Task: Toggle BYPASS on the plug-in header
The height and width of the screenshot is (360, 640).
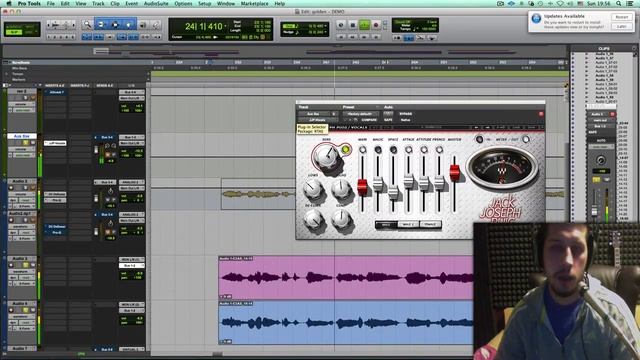Action: pyautogui.click(x=406, y=114)
